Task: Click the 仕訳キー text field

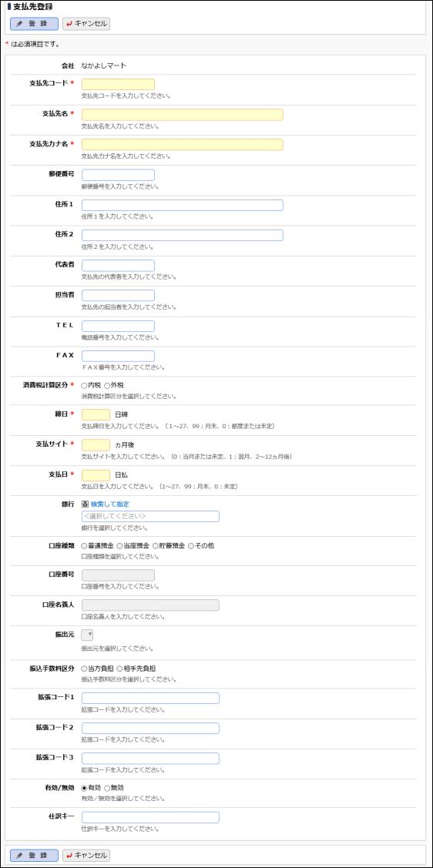Action: 150,817
